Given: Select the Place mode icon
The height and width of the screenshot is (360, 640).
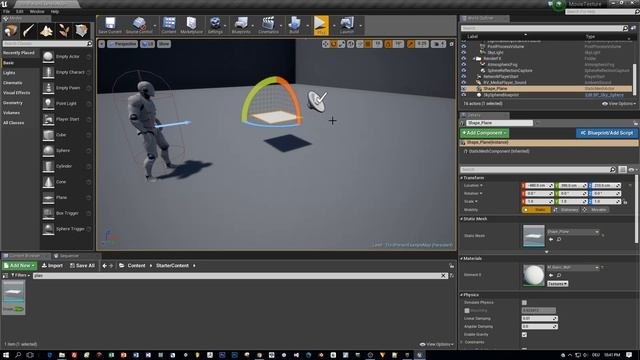Looking at the screenshot, I should coord(11,31).
